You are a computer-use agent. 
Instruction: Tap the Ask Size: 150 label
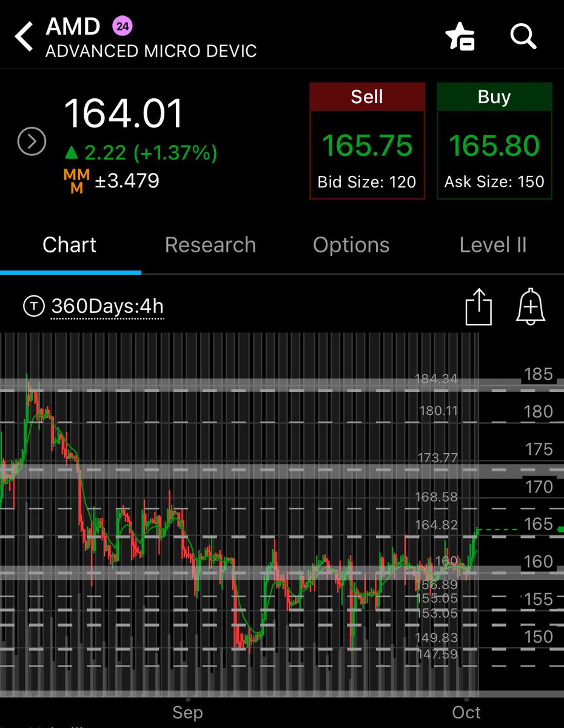[x=494, y=182]
